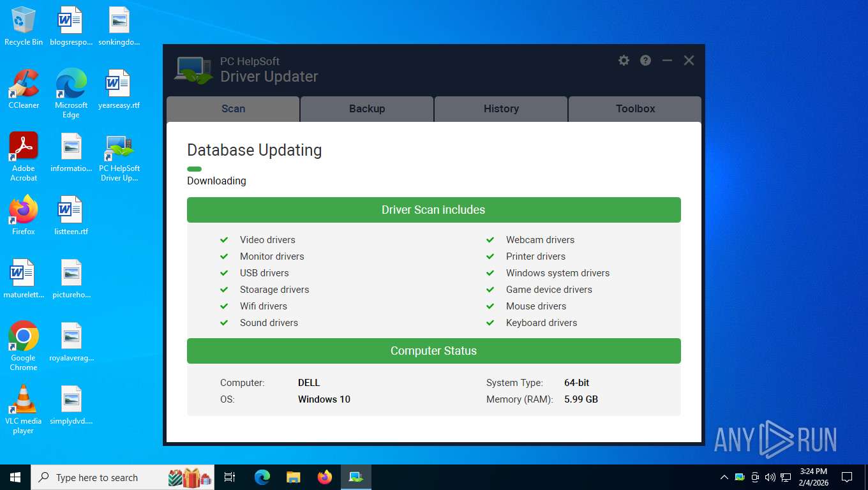Viewport: 868px width, 490px height.
Task: Open the taskbar clock and date
Action: pyautogui.click(x=814, y=477)
